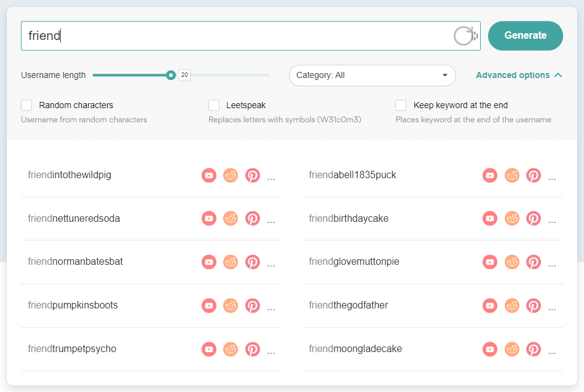Open Pinterest check for friendglovemuttonpie
This screenshot has width=584, height=392.
coord(534,262)
